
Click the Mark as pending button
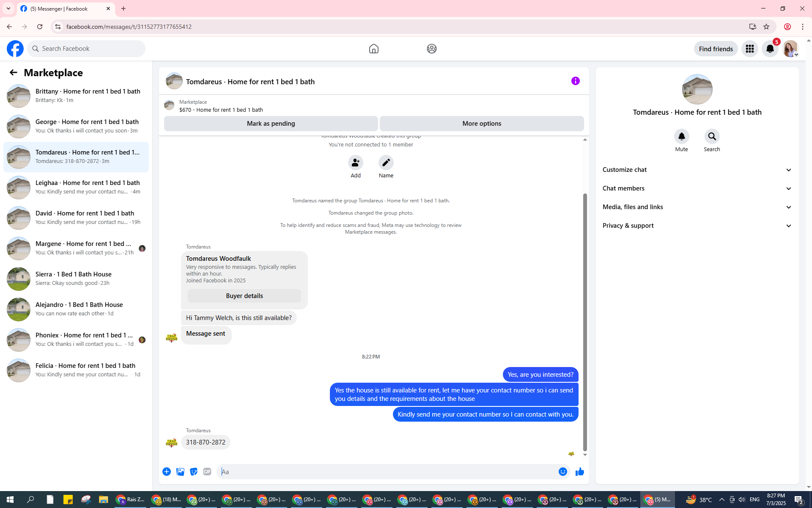point(271,124)
